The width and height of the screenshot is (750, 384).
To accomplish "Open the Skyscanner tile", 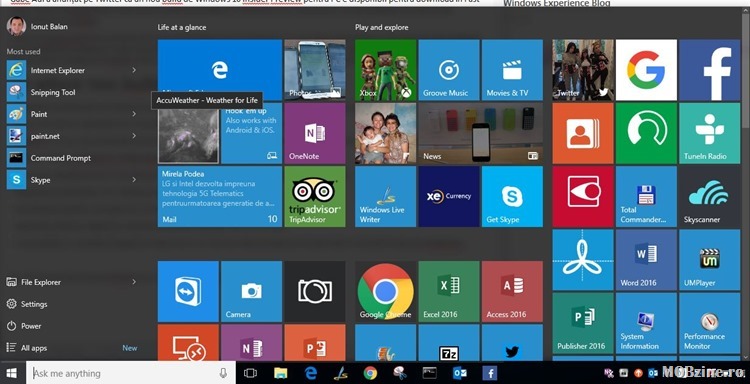I will pos(710,197).
